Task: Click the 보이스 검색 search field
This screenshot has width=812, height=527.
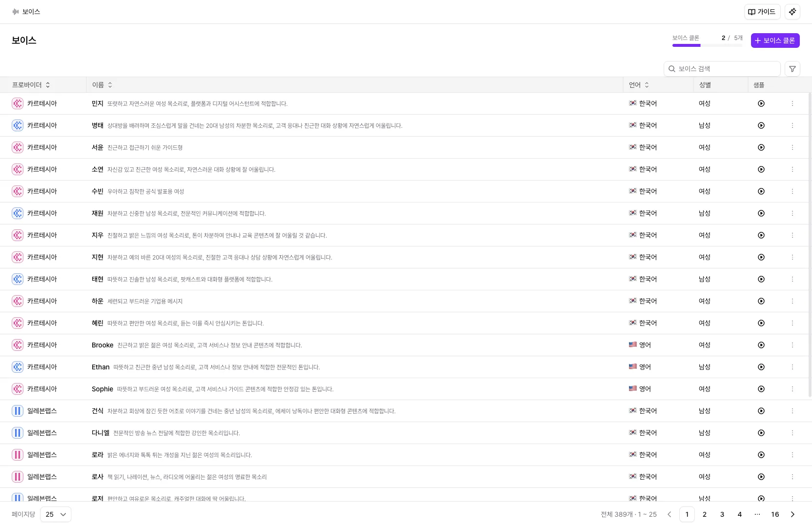Action: tap(722, 69)
